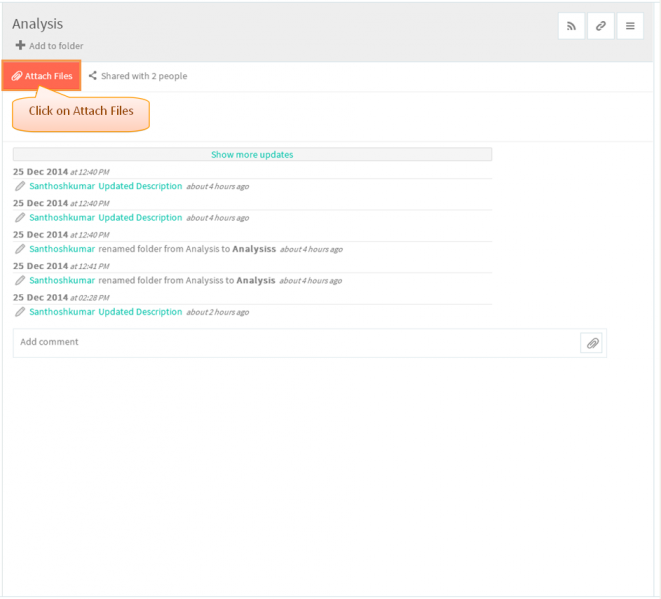The height and width of the screenshot is (599, 661).
Task: Copy link with the chain icon
Action: [x=601, y=26]
